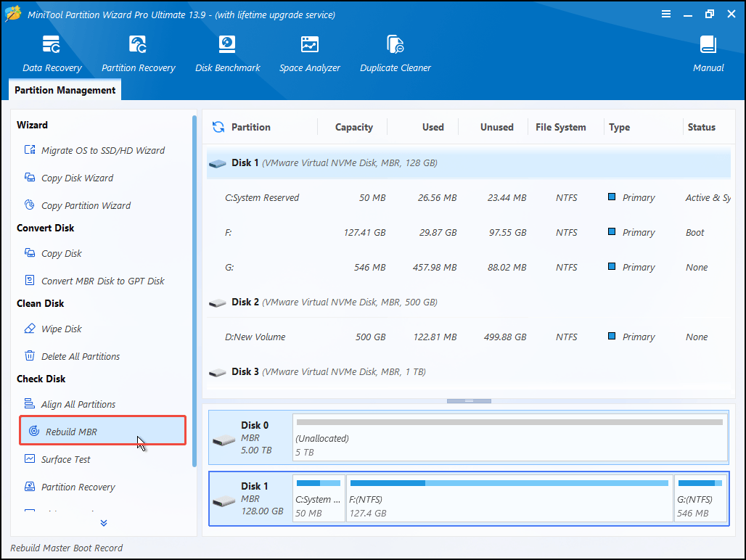Select the F:(NTFS) 127.4 GB block in the disk map
This screenshot has height=560, width=746.
click(x=509, y=498)
